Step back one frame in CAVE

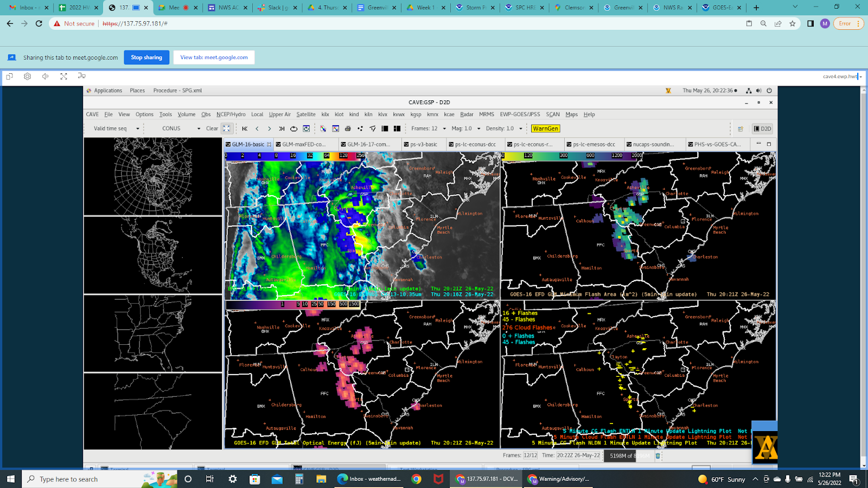(x=257, y=129)
